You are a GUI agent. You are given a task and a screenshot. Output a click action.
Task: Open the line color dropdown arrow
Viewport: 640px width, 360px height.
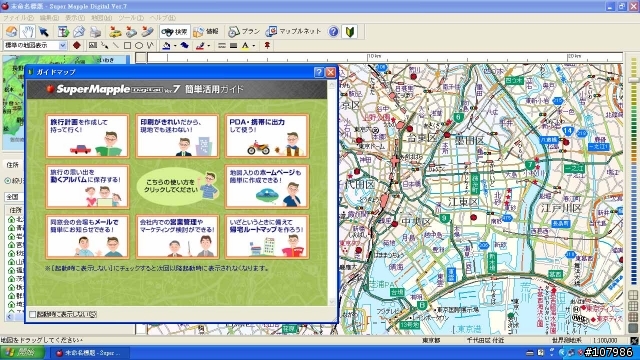(209, 46)
